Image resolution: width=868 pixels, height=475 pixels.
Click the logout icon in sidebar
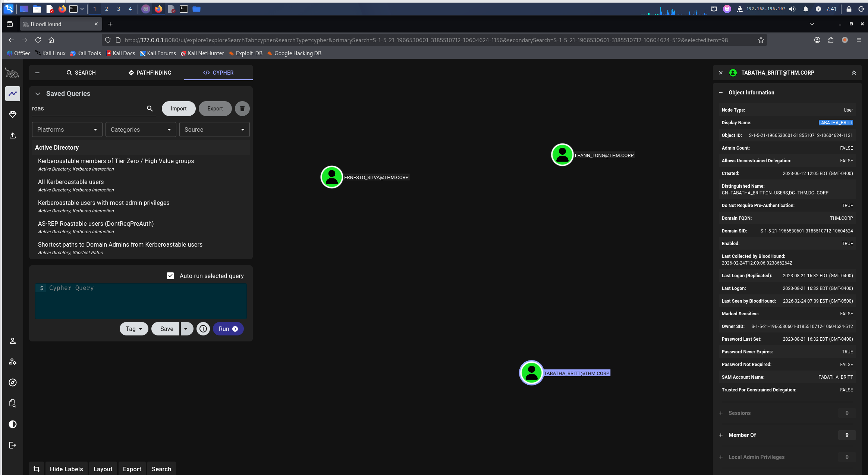[13, 445]
